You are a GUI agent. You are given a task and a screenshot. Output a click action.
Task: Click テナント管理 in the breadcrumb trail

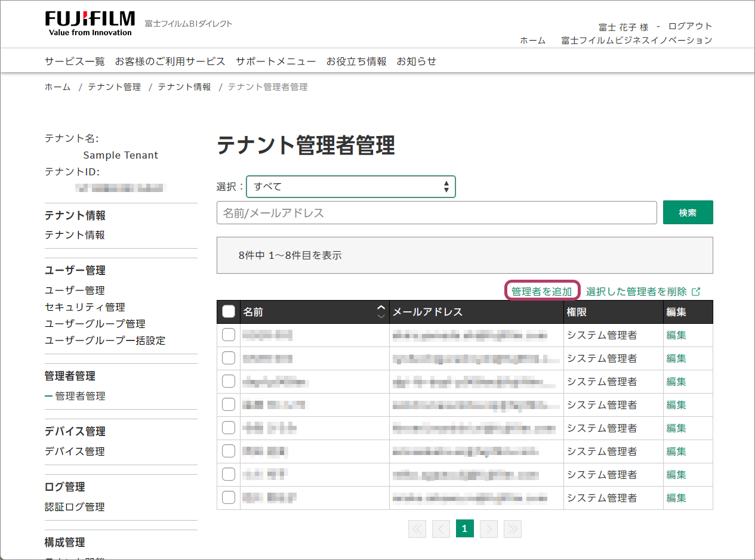coord(115,87)
